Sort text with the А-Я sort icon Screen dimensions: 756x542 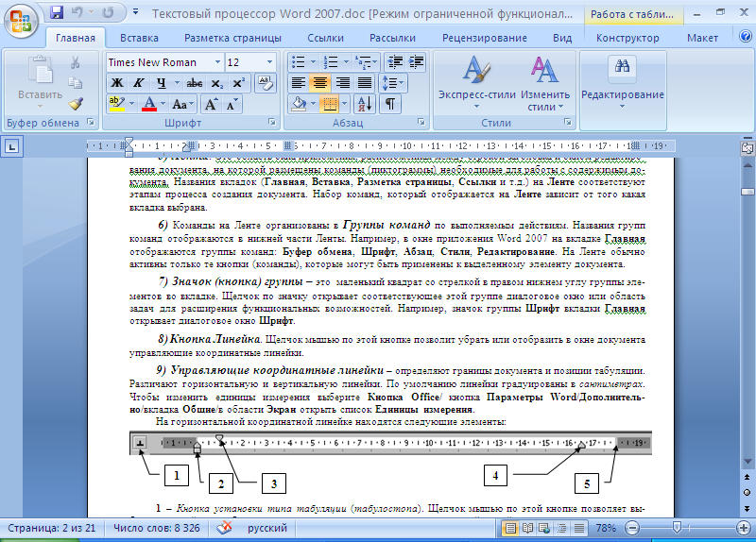(365, 104)
